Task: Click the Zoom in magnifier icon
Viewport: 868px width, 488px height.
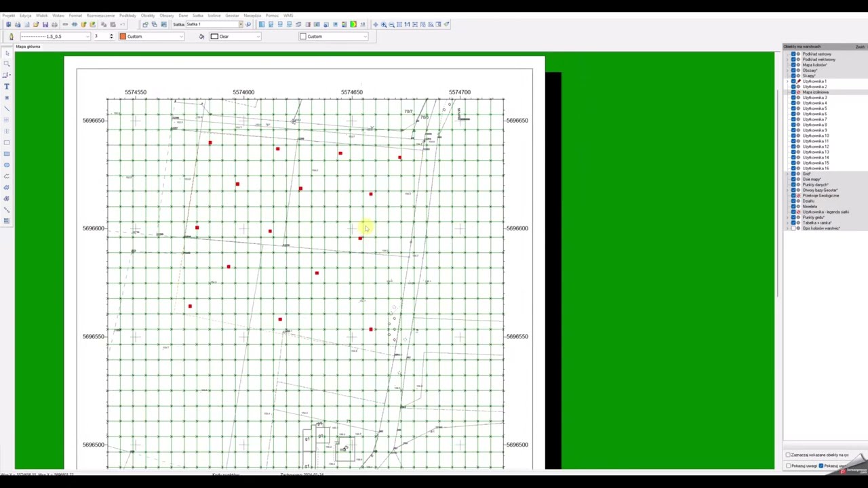Action: [384, 24]
